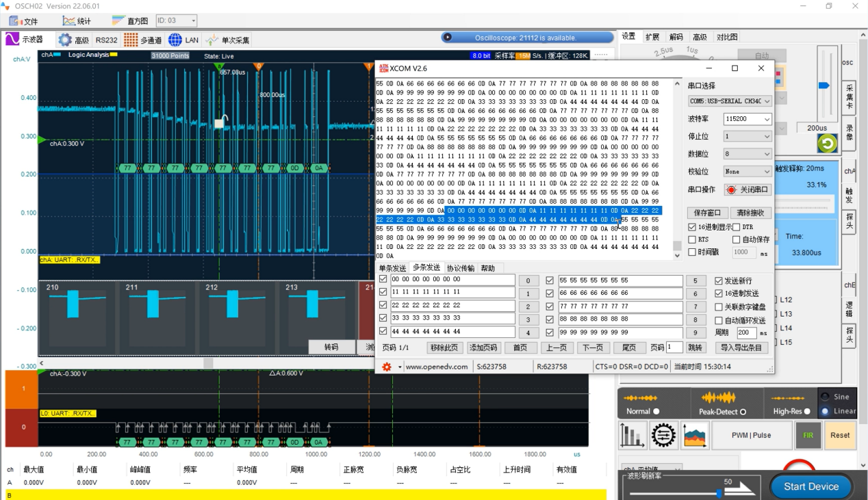Open the XCOM settings gear icon
The image size is (868, 500).
tap(386, 367)
